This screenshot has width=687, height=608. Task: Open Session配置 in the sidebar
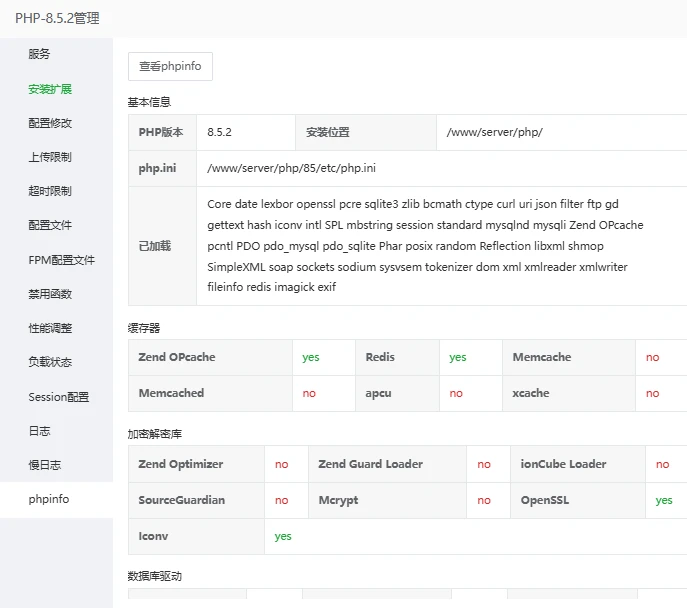(58, 397)
